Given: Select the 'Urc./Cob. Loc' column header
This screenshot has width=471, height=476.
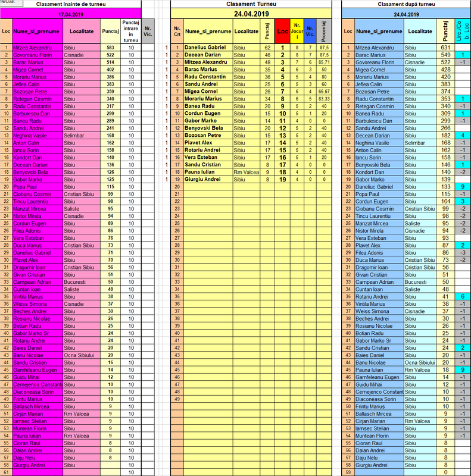Looking at the screenshot, I should click(463, 32).
